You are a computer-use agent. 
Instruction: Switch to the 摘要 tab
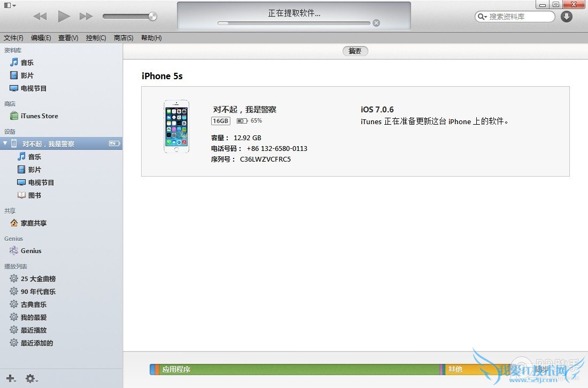[355, 51]
